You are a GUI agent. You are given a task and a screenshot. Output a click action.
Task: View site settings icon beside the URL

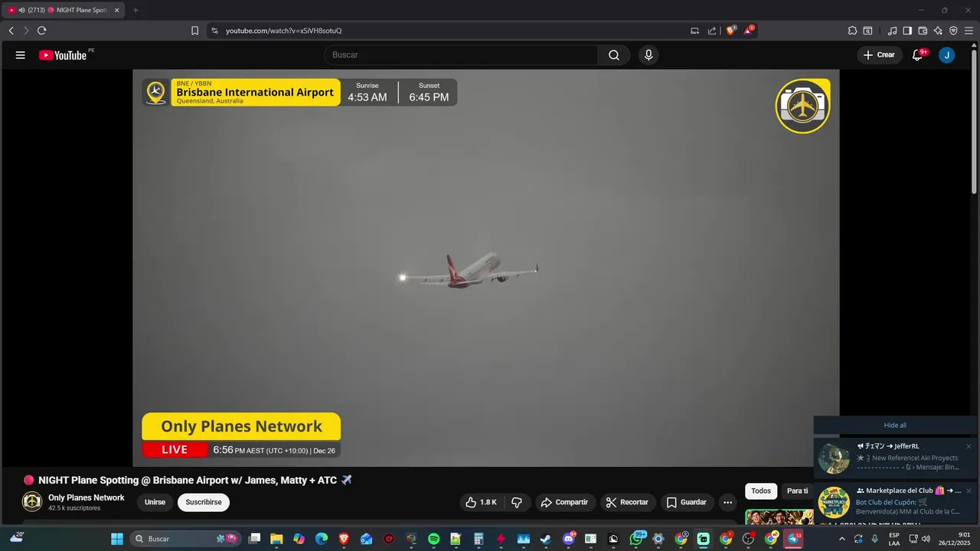click(x=214, y=31)
